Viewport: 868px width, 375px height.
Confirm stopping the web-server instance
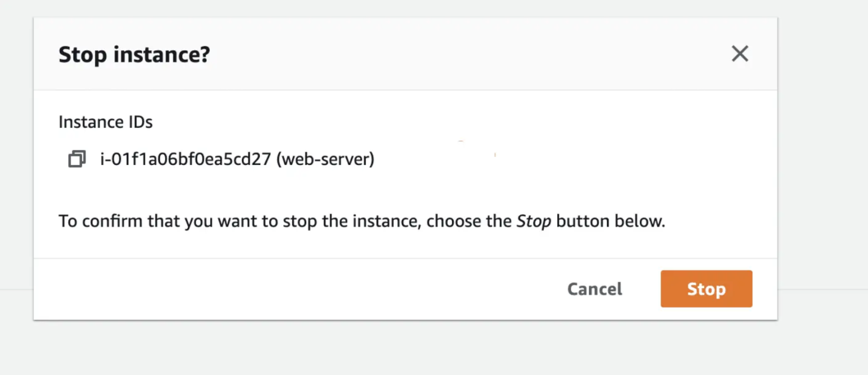[706, 289]
